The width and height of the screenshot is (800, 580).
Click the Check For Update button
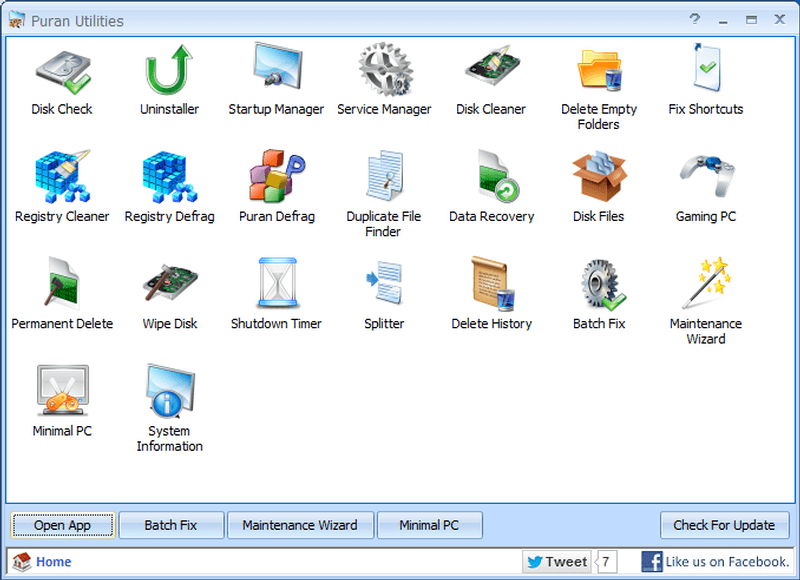tap(725, 525)
